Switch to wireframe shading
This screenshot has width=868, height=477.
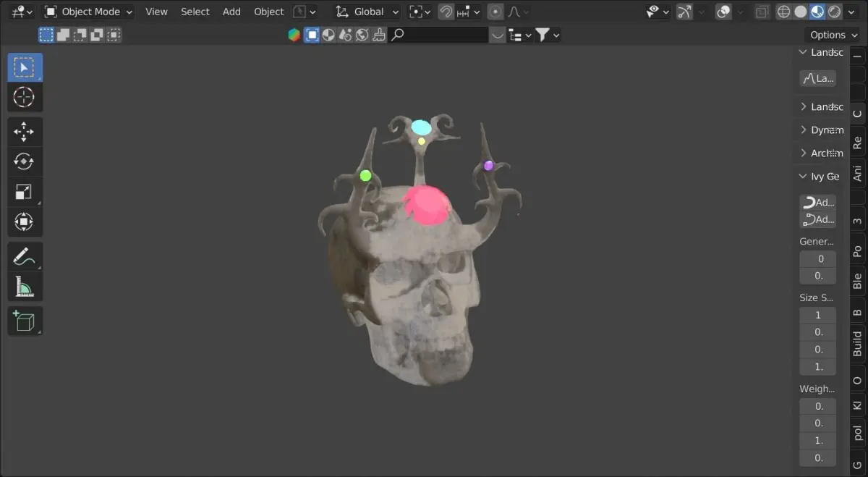[783, 12]
